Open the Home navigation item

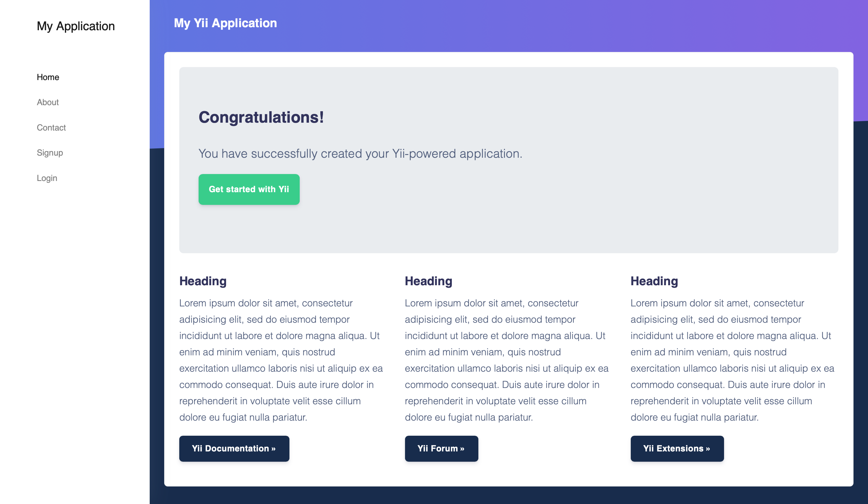click(48, 77)
